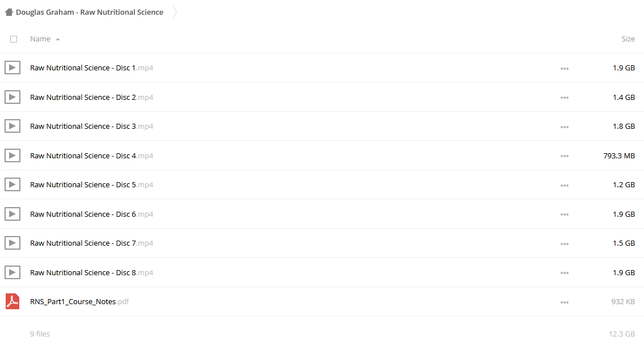The width and height of the screenshot is (644, 345).
Task: Open more actions for Disc 2
Action: pos(564,98)
